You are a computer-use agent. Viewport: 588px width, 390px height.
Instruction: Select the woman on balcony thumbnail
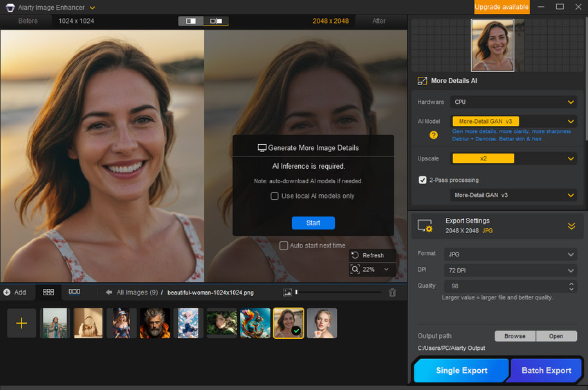click(x=55, y=323)
